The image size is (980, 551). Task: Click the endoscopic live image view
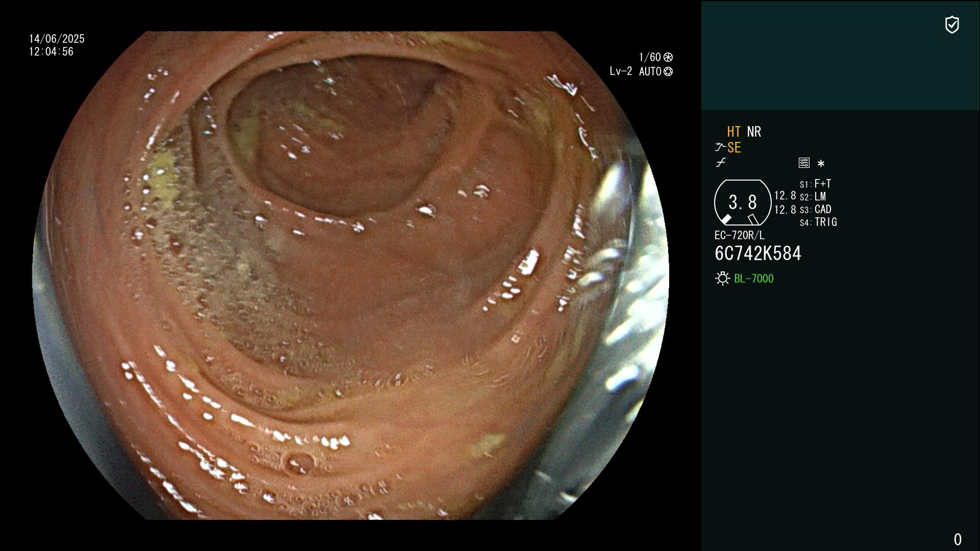point(351,275)
